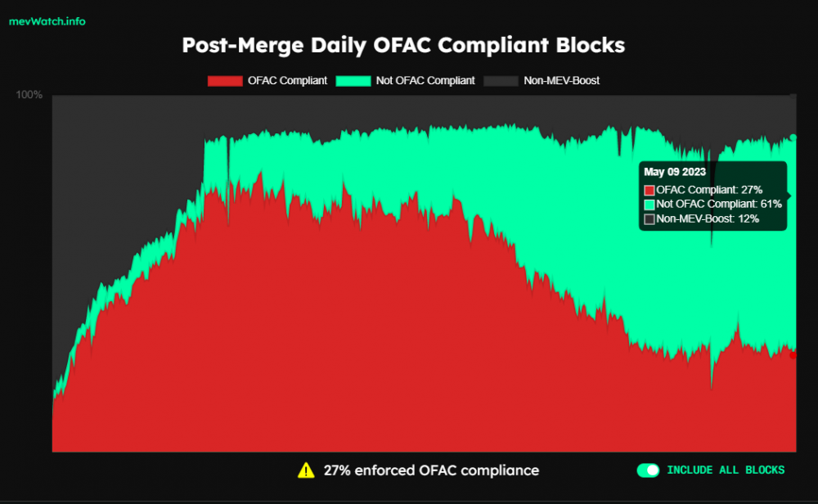Click the May 09 2023 tooltip header
Screen dimensions: 818x504
coord(675,172)
